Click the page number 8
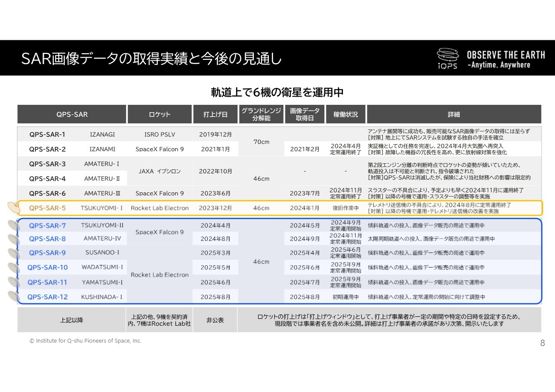 click(x=542, y=343)
